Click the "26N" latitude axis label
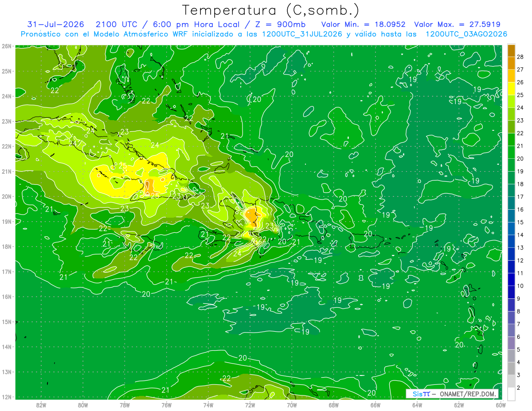Screen dimensions: 532x411 (x=7, y=46)
